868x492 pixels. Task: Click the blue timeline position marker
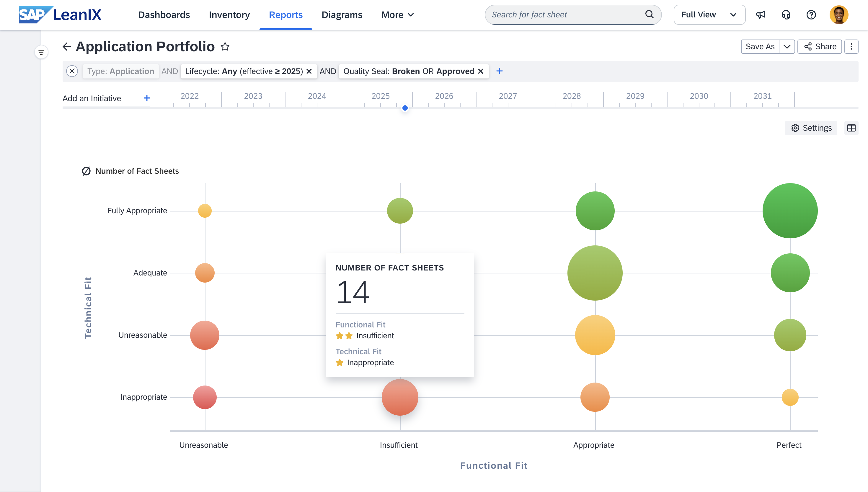point(405,108)
